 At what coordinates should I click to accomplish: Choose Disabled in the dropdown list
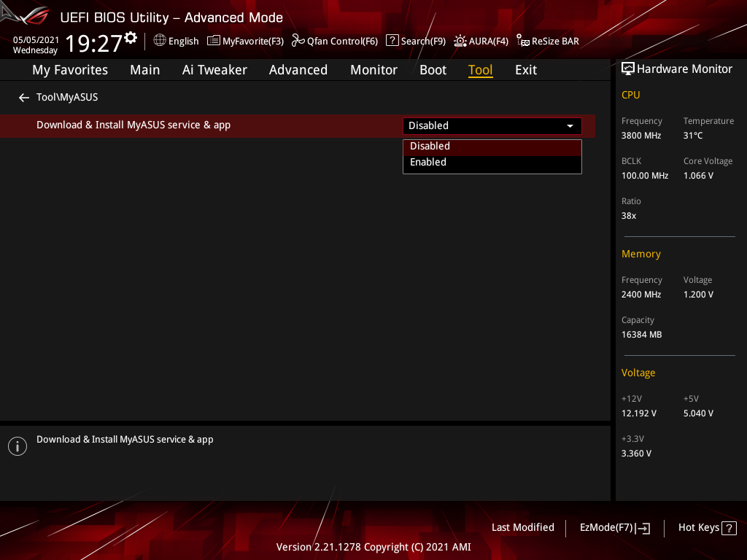pyautogui.click(x=492, y=147)
